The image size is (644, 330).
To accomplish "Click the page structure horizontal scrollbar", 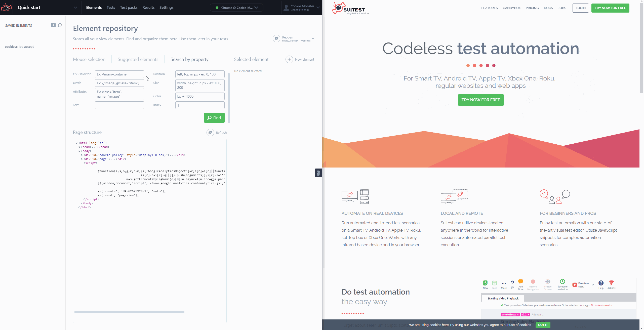I will point(129,312).
